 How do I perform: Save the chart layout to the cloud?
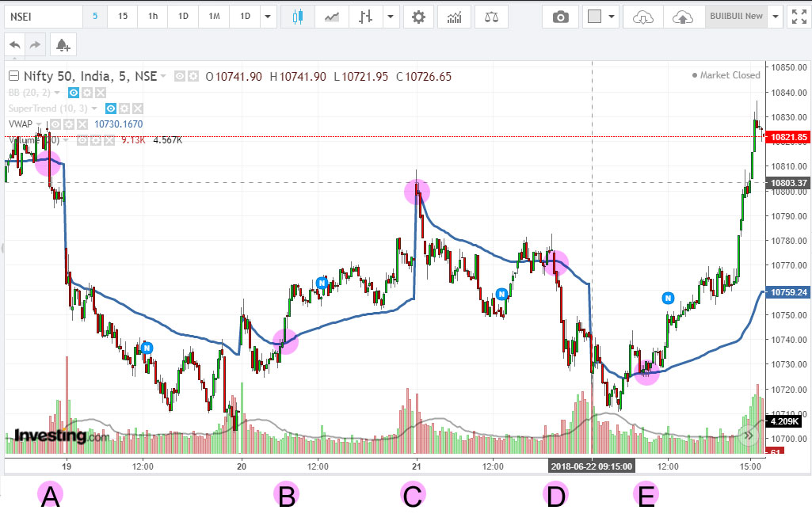[683, 17]
